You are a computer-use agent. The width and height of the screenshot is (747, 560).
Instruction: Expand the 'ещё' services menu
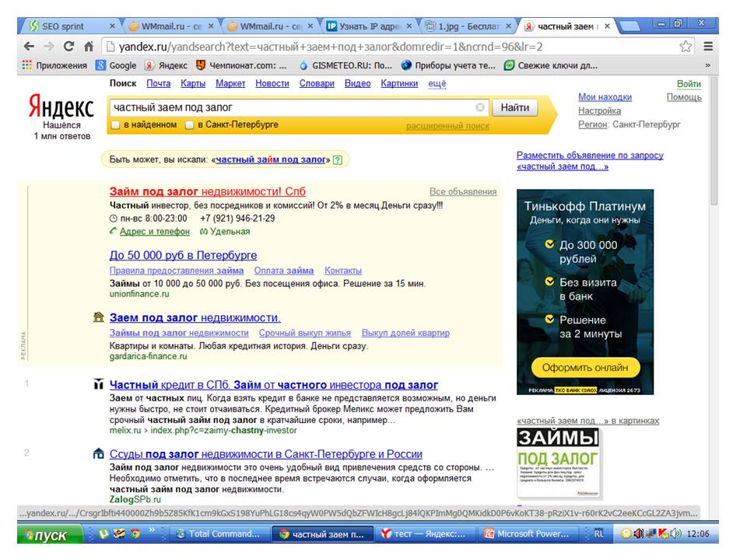click(x=437, y=83)
